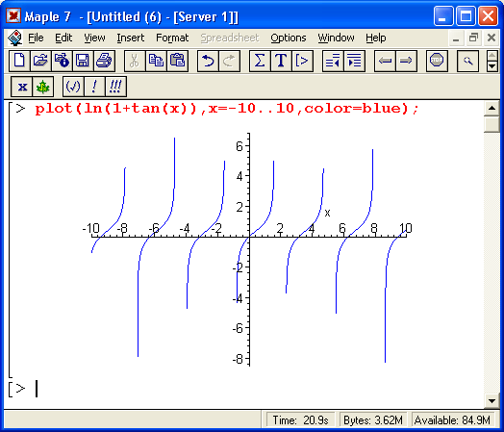Open the Insert menu
The width and height of the screenshot is (504, 432).
[131, 38]
